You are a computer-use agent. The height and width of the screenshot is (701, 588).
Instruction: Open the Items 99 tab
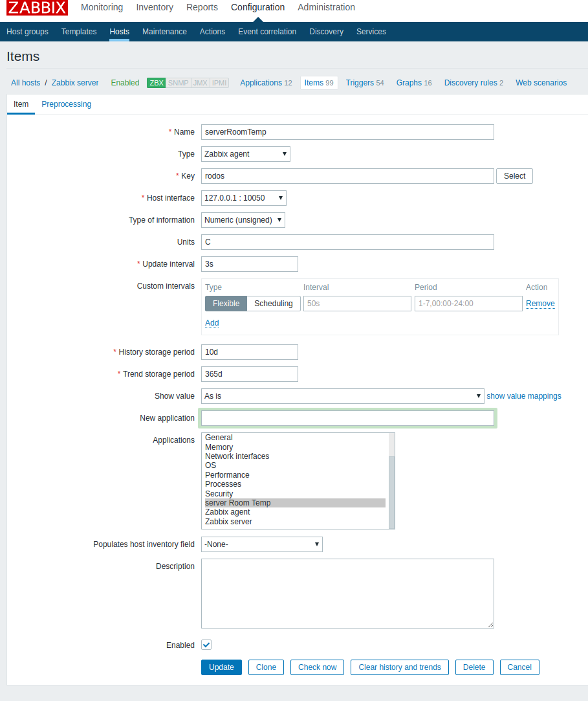pos(319,83)
